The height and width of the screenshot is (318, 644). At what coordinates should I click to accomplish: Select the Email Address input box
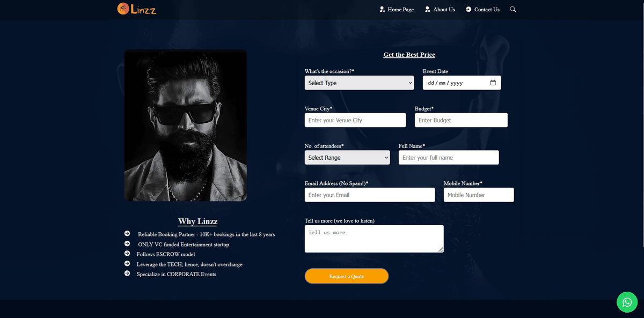(369, 195)
